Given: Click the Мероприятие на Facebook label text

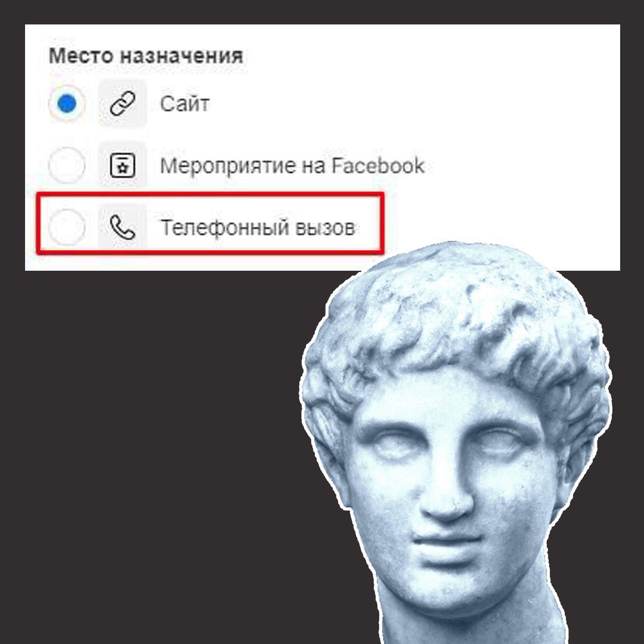Looking at the screenshot, I should click(x=292, y=166).
